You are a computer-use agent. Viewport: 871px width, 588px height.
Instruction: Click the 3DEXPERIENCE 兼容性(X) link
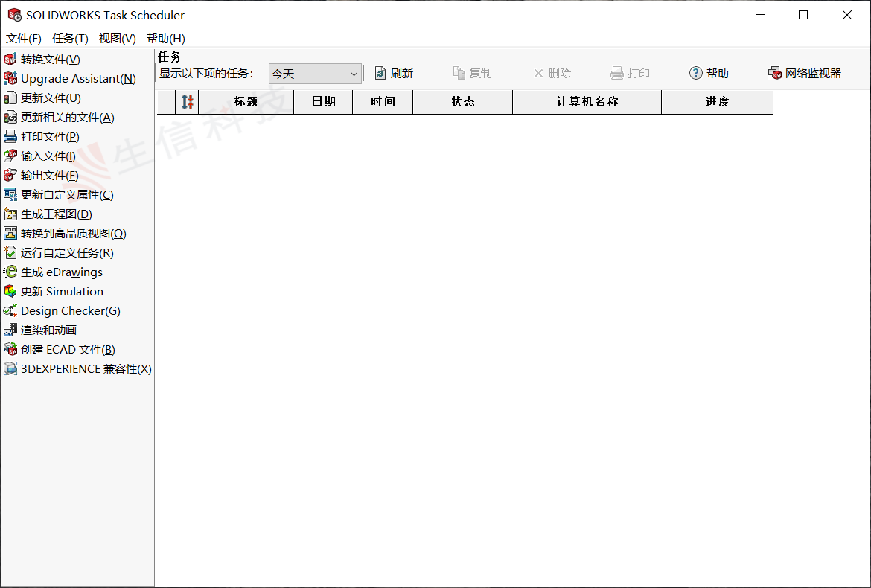(86, 369)
